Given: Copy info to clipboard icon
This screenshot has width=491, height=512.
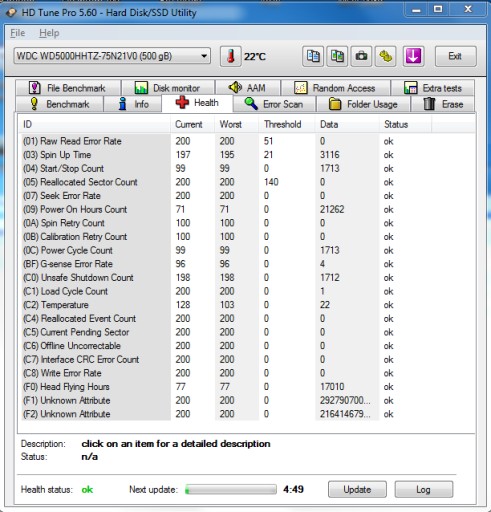Looking at the screenshot, I should pyautogui.click(x=313, y=56).
